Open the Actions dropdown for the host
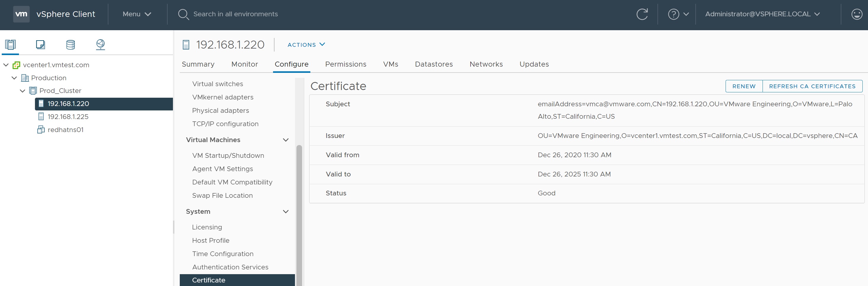Viewport: 868px width, 286px height. pyautogui.click(x=306, y=44)
